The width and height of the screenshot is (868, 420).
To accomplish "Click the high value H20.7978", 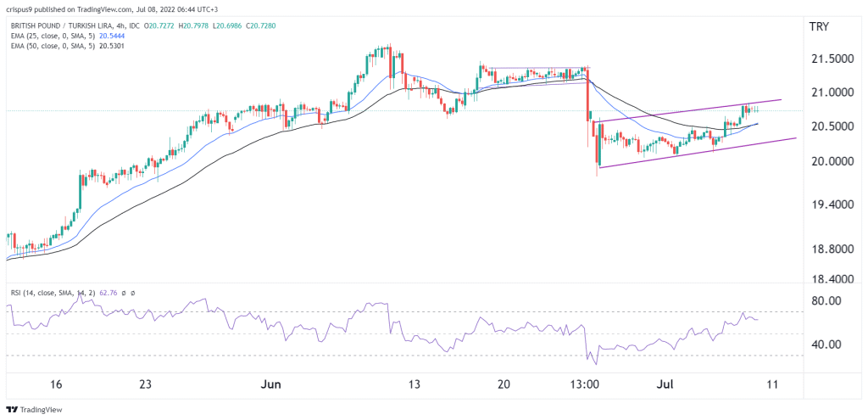I will (194, 25).
